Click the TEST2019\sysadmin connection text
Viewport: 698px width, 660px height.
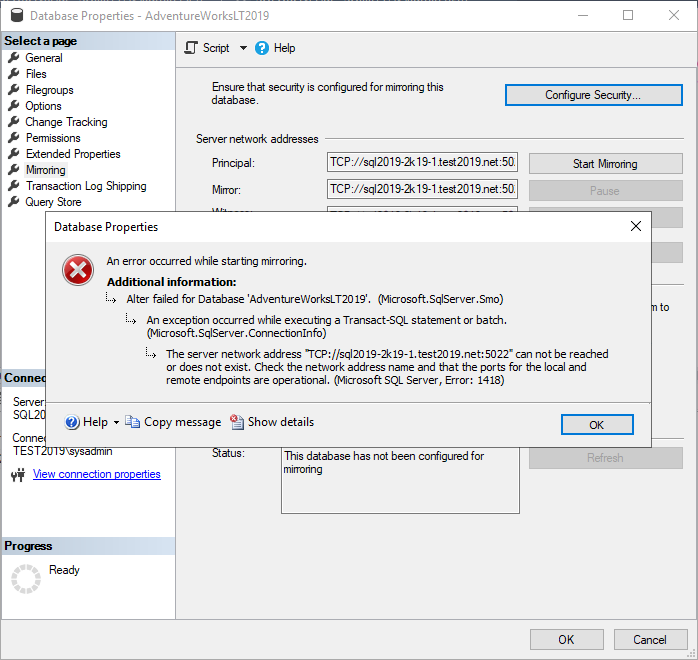point(63,451)
